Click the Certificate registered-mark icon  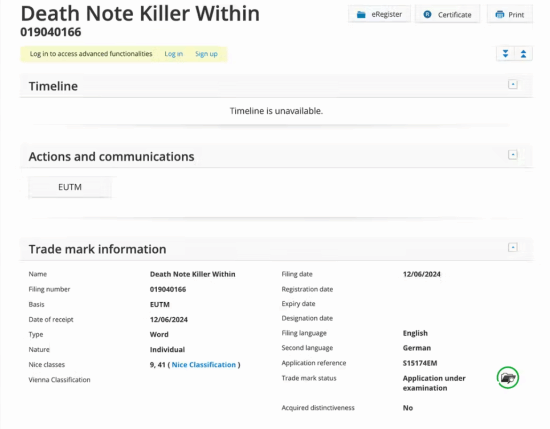(427, 14)
